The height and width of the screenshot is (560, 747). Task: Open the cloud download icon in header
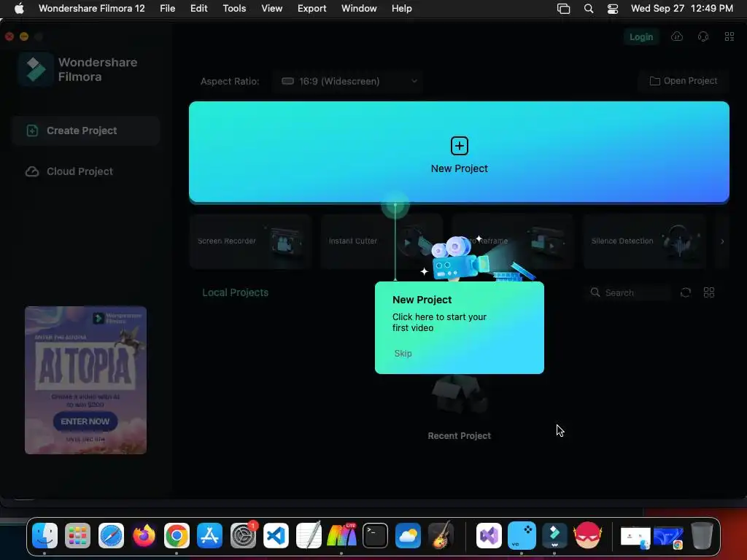coord(677,36)
